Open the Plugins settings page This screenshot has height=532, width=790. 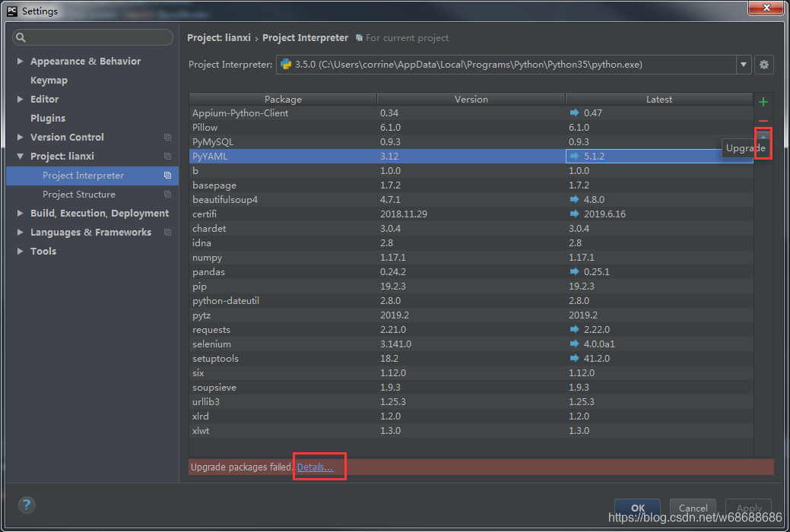click(x=46, y=118)
